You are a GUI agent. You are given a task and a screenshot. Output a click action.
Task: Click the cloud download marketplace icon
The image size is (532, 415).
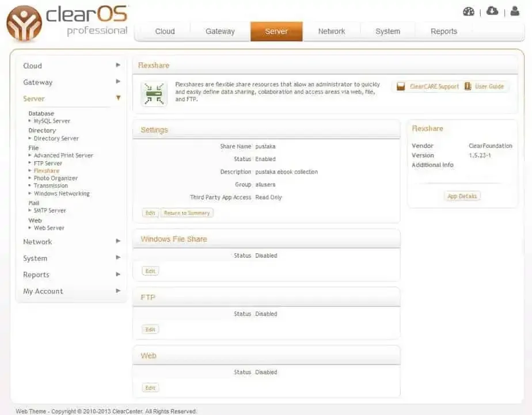492,12
